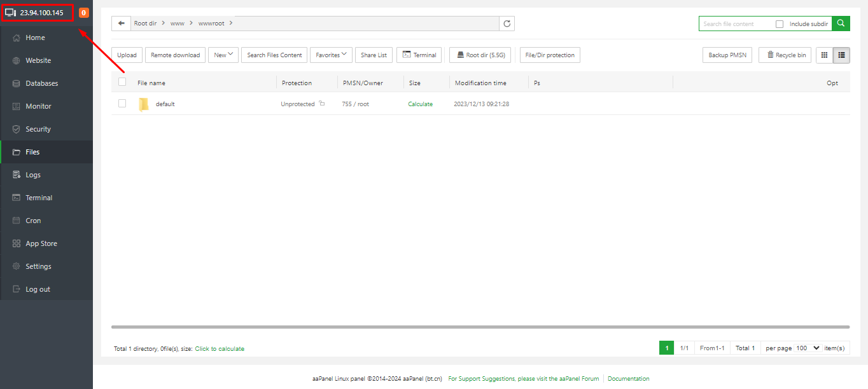
Task: Click the default folder name
Action: pos(165,104)
